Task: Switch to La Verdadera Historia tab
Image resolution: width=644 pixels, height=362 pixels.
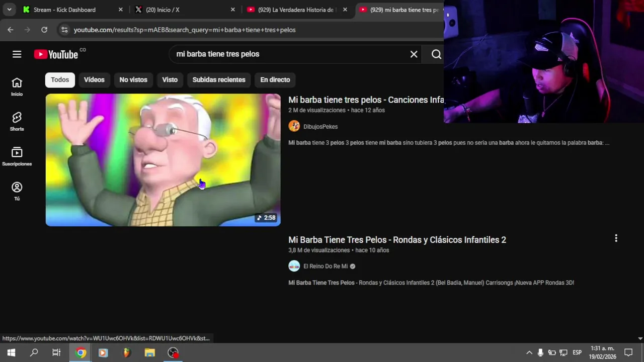Action: coord(296,10)
